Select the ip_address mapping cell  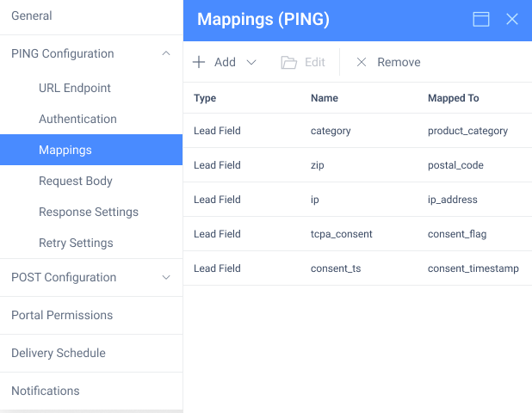[x=452, y=200]
